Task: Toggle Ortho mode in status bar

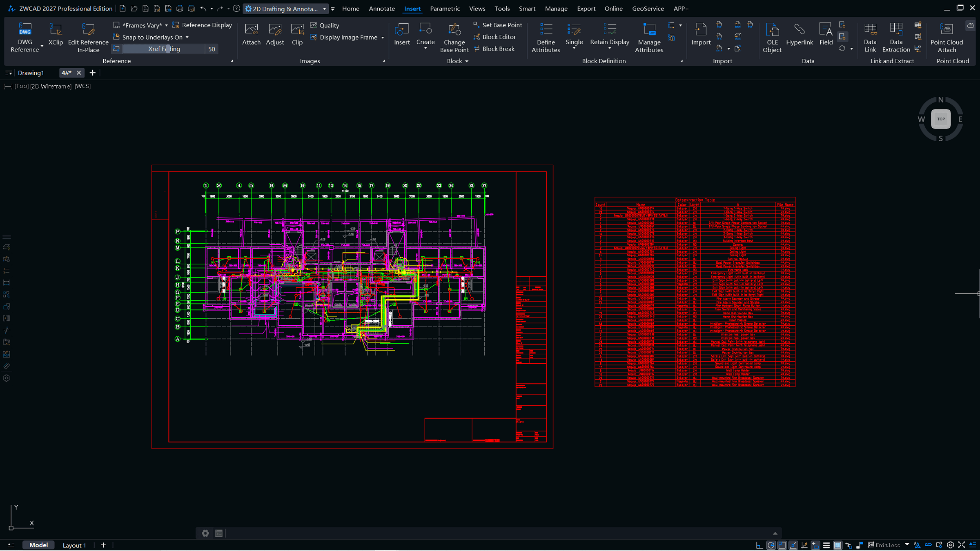Action: [x=759, y=545]
